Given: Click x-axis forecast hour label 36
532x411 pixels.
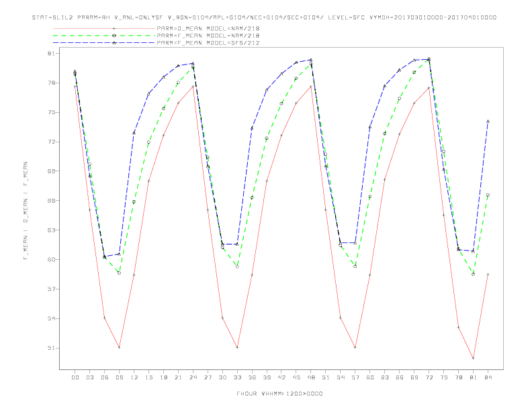Looking at the screenshot, I should point(252,377).
